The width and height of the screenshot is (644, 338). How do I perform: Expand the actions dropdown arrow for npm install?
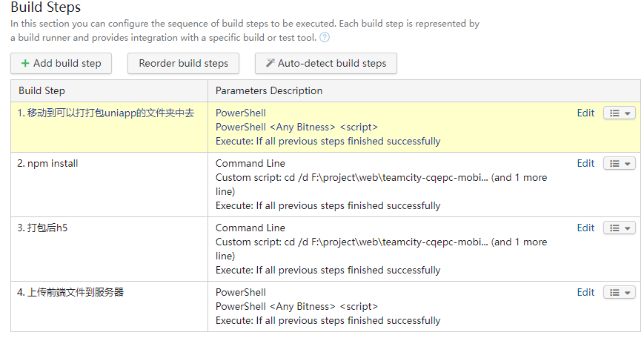[x=628, y=164]
